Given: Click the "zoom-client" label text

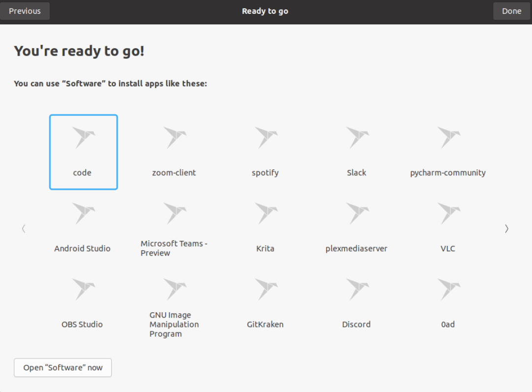Looking at the screenshot, I should click(174, 172).
